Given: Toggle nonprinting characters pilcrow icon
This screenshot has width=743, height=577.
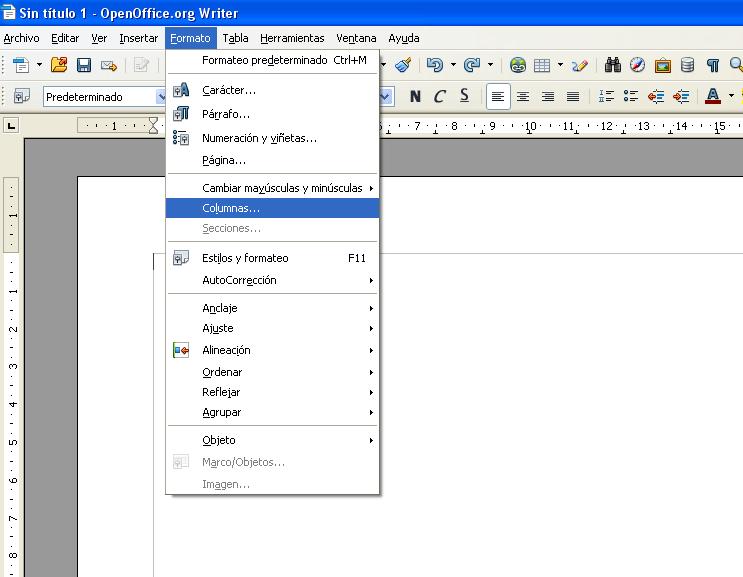Looking at the screenshot, I should (x=713, y=65).
